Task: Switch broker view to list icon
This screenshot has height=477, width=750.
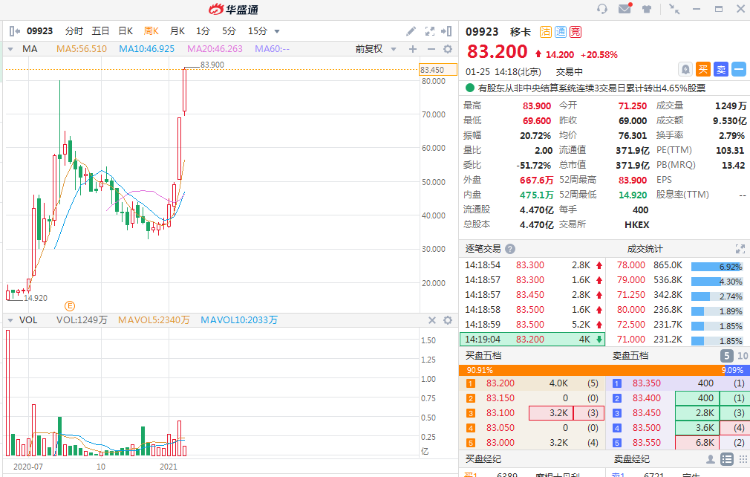Action: coord(727,459)
